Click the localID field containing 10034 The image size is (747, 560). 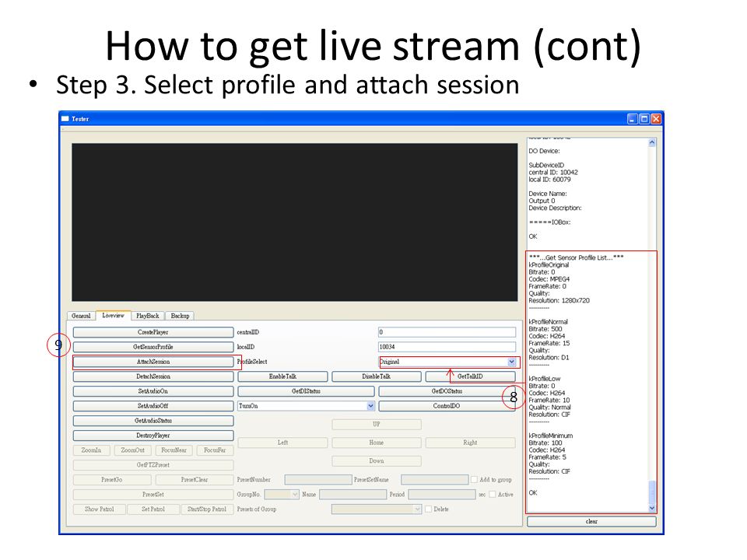(x=447, y=347)
